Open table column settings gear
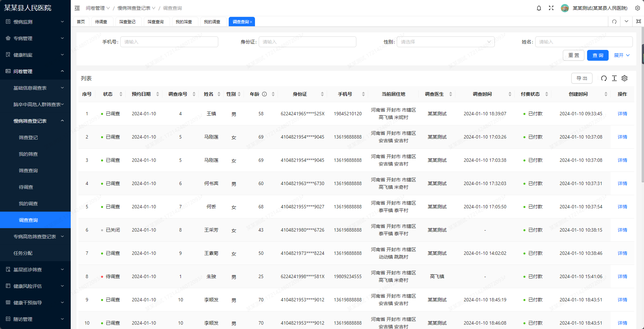The width and height of the screenshot is (644, 329). (624, 78)
